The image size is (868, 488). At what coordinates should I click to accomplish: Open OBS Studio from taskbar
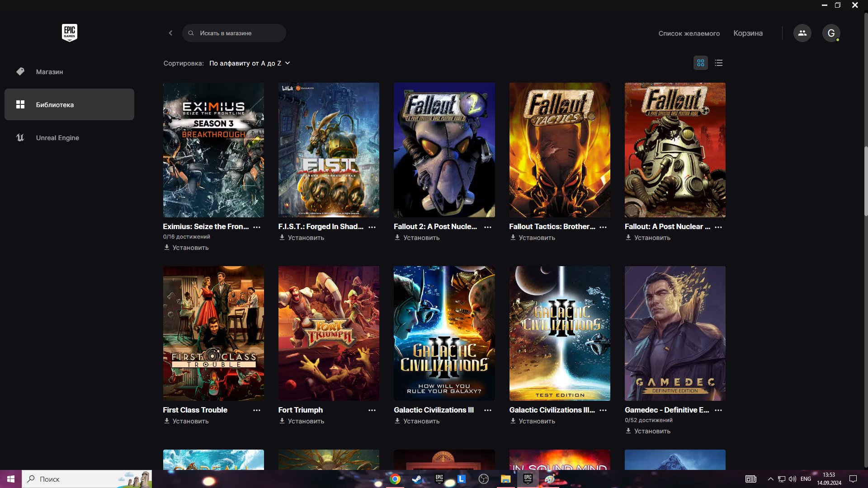483,479
